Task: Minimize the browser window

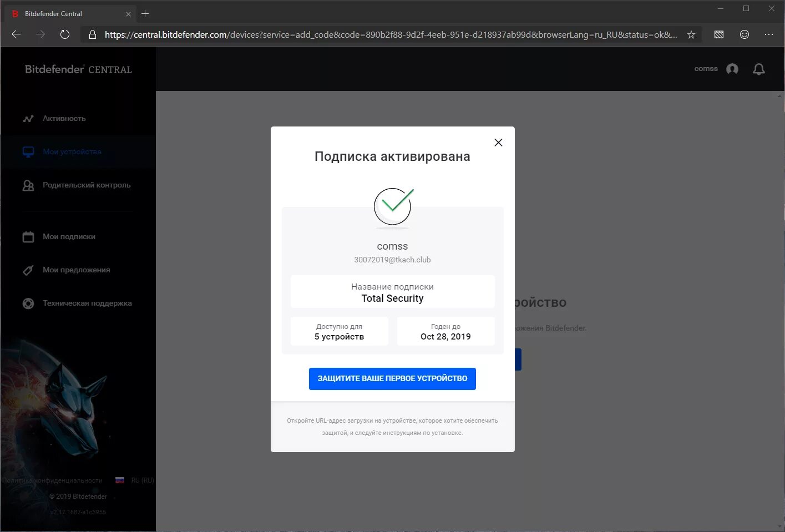Action: pyautogui.click(x=721, y=8)
